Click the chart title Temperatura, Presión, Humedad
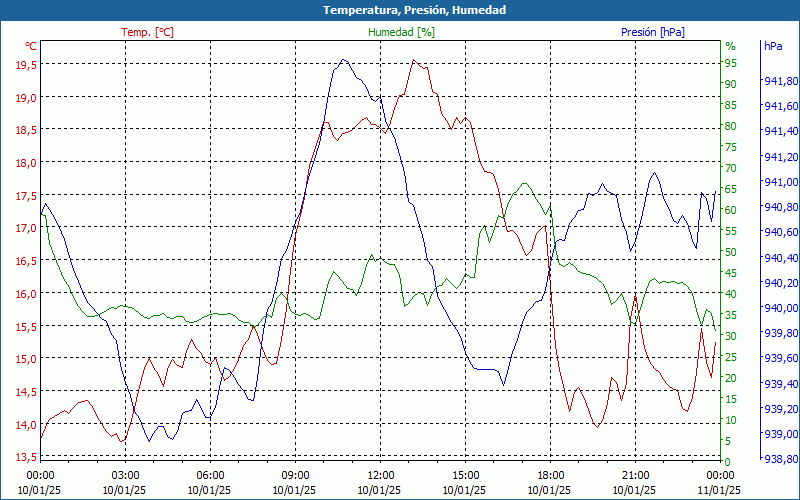 point(414,10)
